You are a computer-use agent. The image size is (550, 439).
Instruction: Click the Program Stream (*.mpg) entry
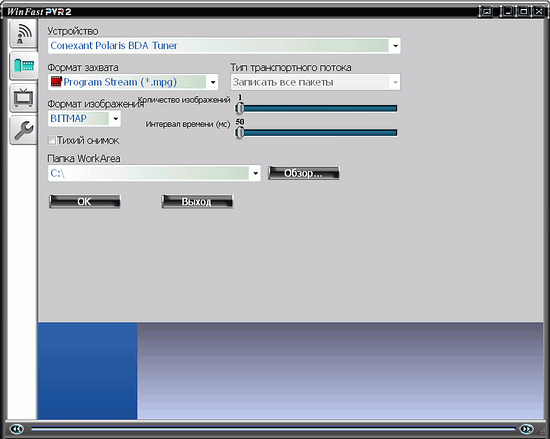[120, 82]
